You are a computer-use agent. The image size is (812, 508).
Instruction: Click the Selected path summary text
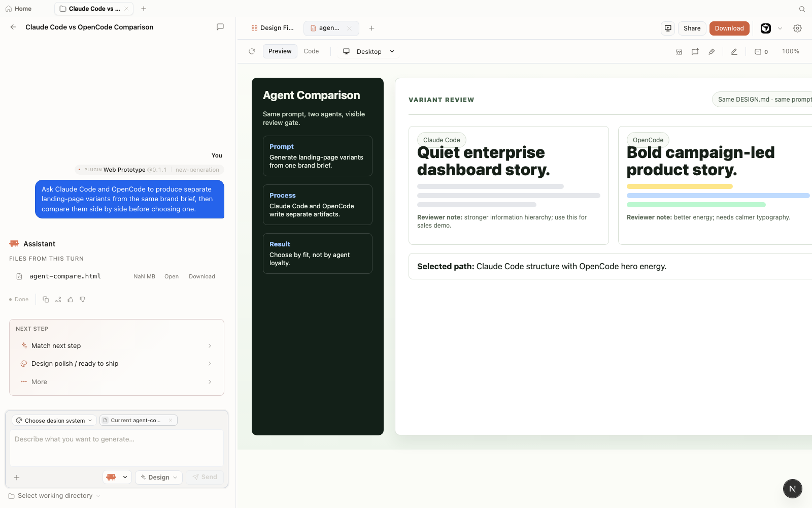(542, 266)
